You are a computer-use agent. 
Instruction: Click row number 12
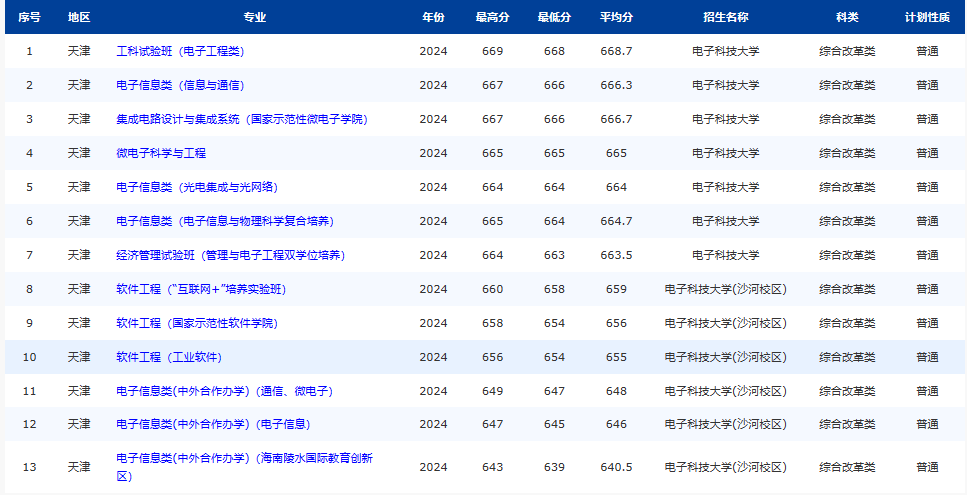pyautogui.click(x=29, y=424)
